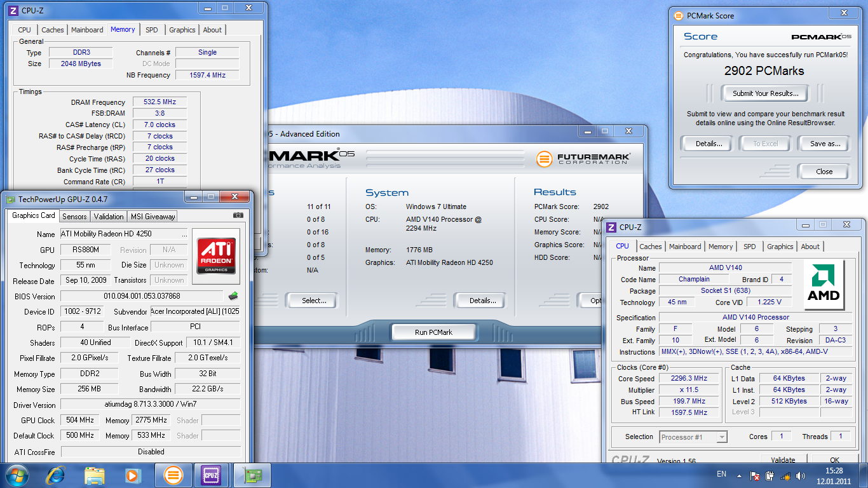868x488 pixels.
Task: Click Details button in PCMark Score window
Action: coord(709,144)
